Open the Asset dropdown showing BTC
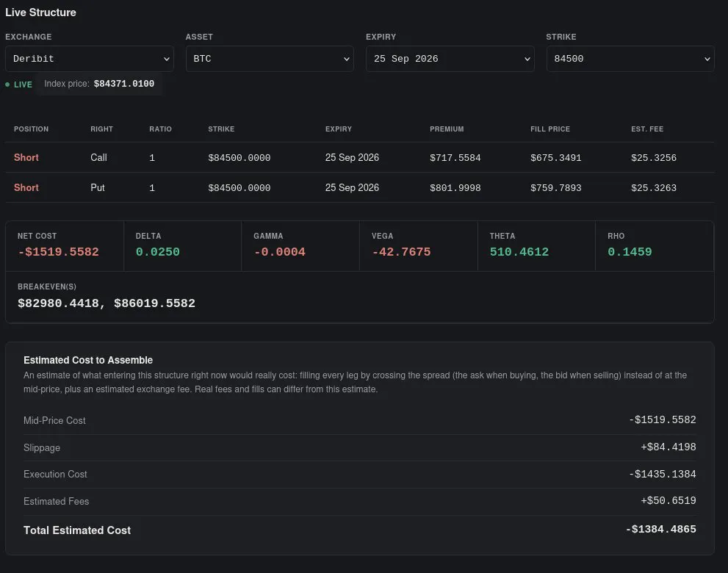Viewport: 728px width, 573px height. pyautogui.click(x=270, y=59)
